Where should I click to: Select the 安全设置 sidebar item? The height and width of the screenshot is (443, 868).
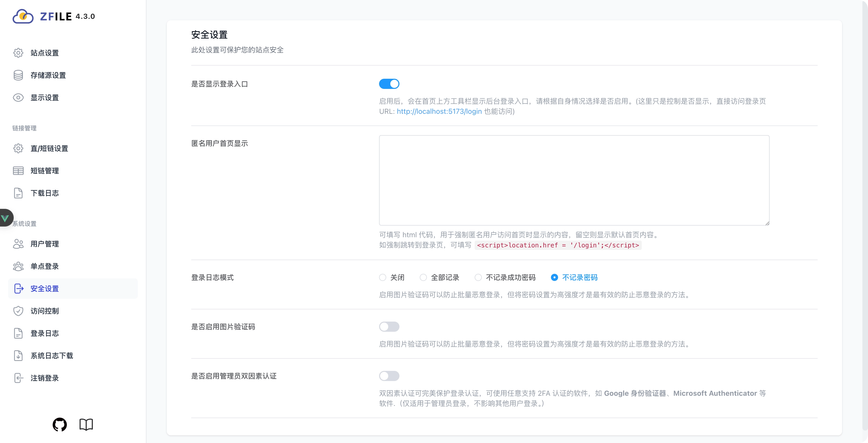click(73, 289)
